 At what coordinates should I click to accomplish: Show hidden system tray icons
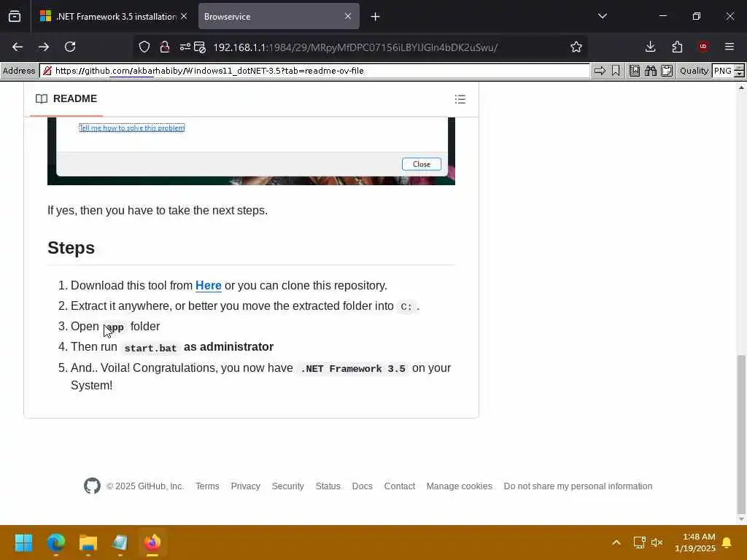point(616,542)
